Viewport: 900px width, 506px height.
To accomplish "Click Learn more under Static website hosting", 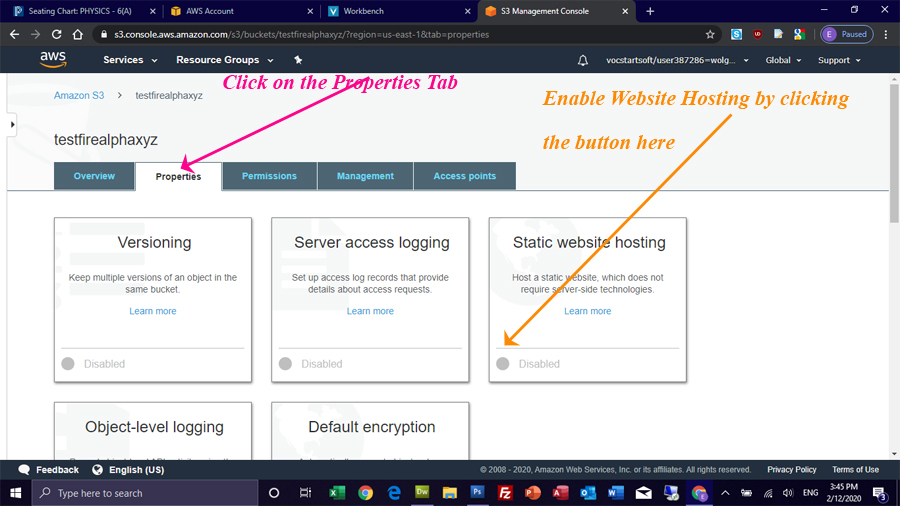I will coord(587,311).
